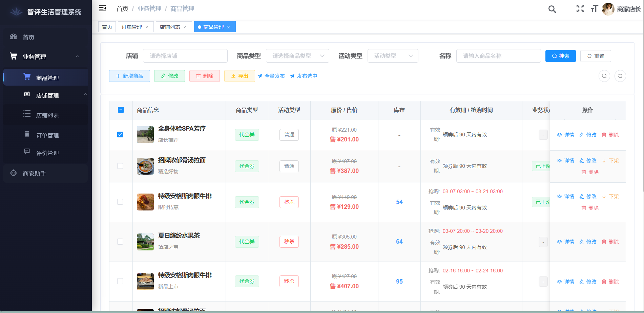This screenshot has height=313, width=644.
Task: Open the 商品类型 dropdown
Action: click(x=297, y=56)
